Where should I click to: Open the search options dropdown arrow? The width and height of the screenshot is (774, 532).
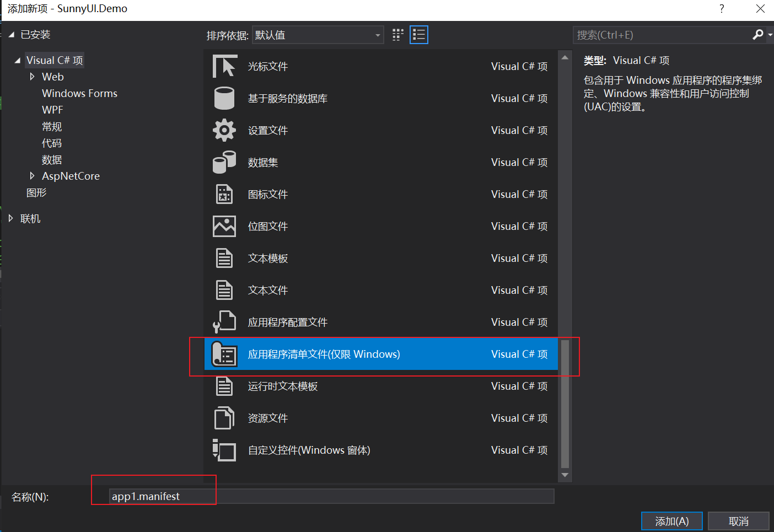pos(770,35)
